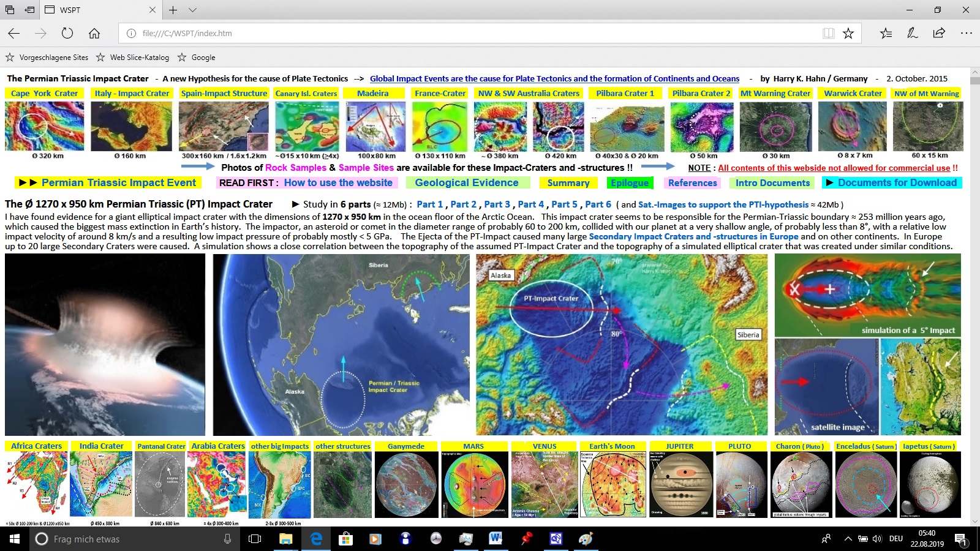Click the share page icon

(x=939, y=33)
